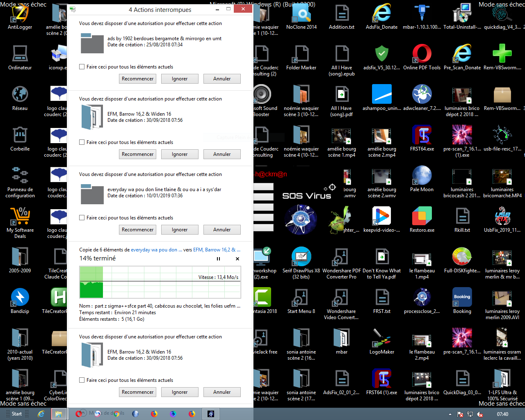Pause the copy operation
The width and height of the screenshot is (525, 420).
click(x=218, y=259)
